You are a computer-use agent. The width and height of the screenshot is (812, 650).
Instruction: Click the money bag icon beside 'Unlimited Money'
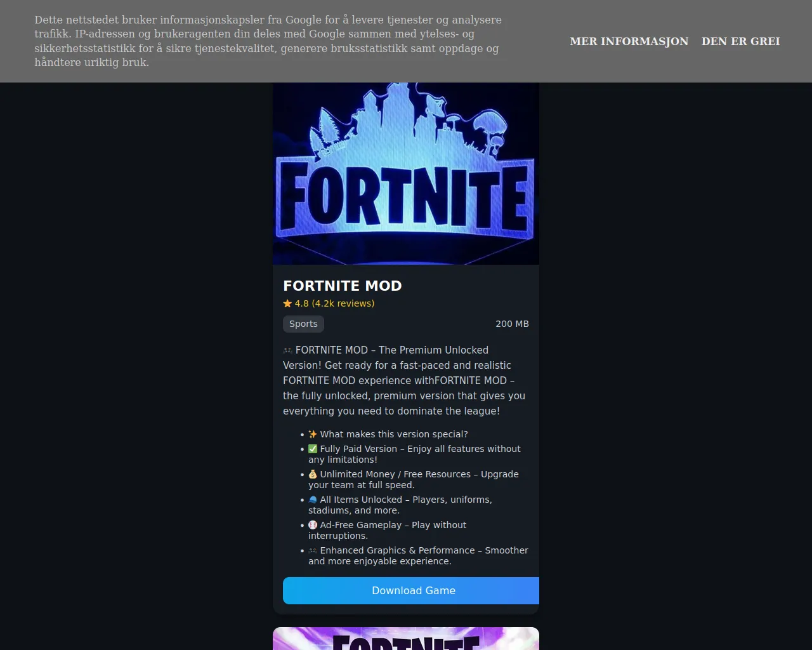(x=313, y=474)
